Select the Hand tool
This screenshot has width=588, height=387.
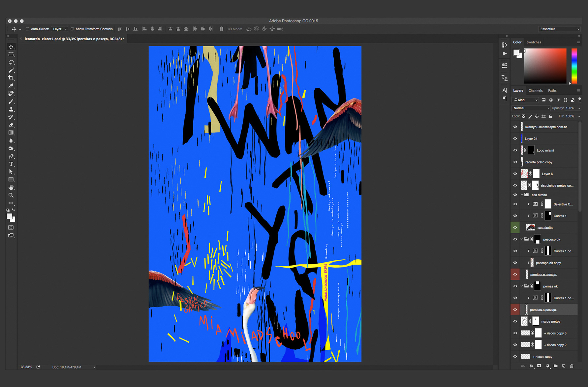pyautogui.click(x=11, y=187)
